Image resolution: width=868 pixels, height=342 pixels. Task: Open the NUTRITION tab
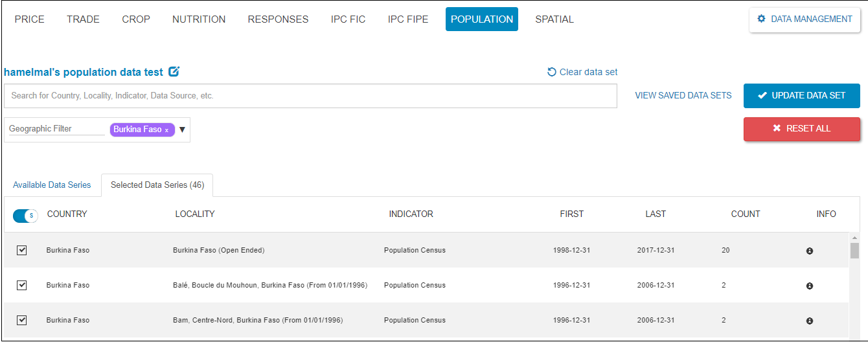pos(199,19)
